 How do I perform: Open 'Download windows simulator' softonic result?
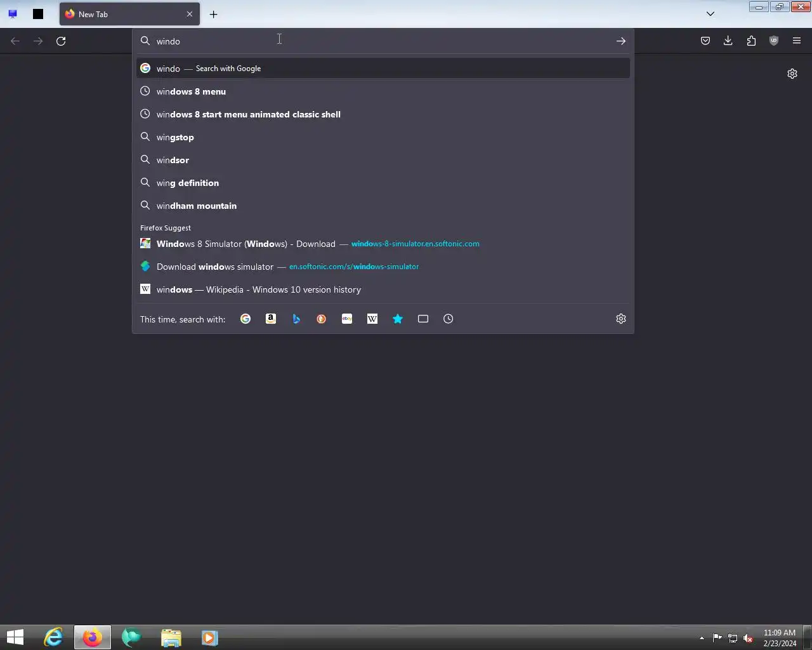383,267
